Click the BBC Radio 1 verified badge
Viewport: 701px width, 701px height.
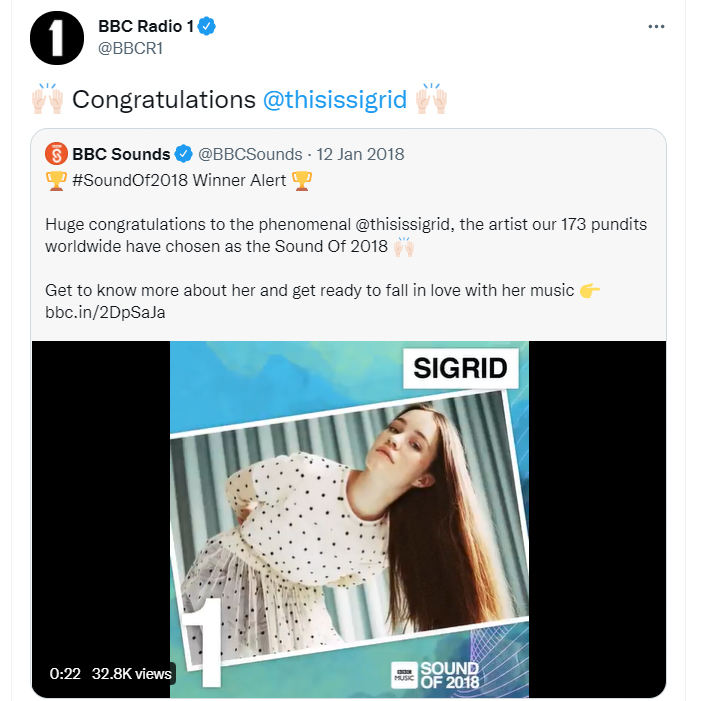pos(208,27)
